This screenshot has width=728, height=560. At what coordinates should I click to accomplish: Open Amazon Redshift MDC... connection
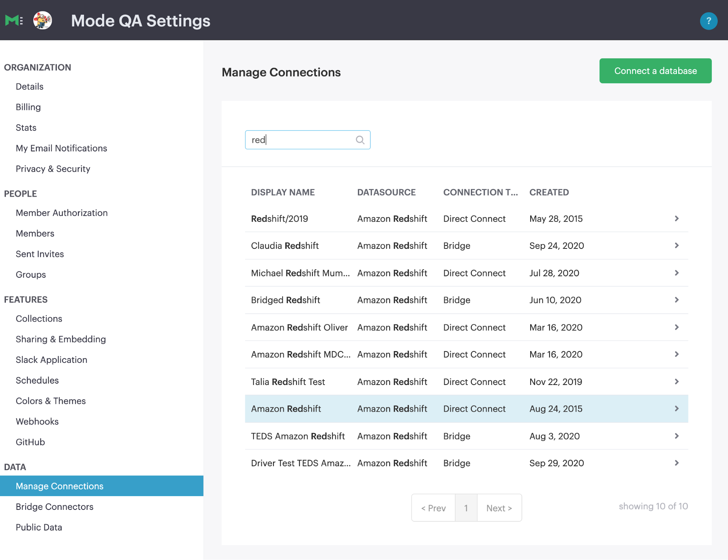coord(467,354)
